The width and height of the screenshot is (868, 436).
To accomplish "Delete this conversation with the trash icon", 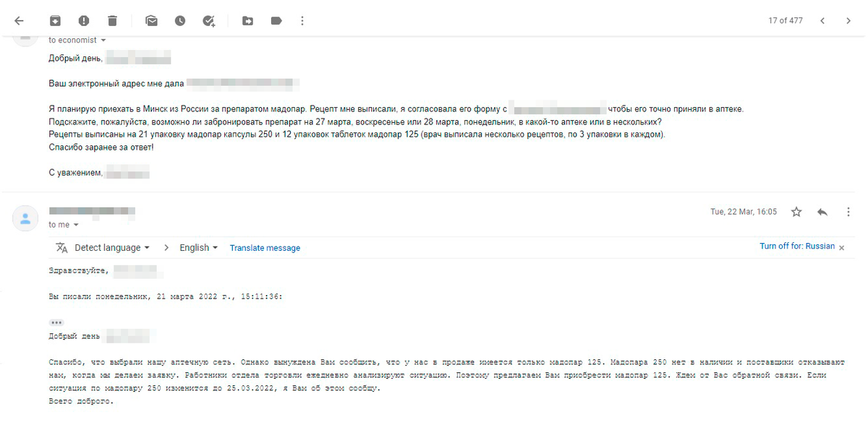I will pyautogui.click(x=112, y=21).
